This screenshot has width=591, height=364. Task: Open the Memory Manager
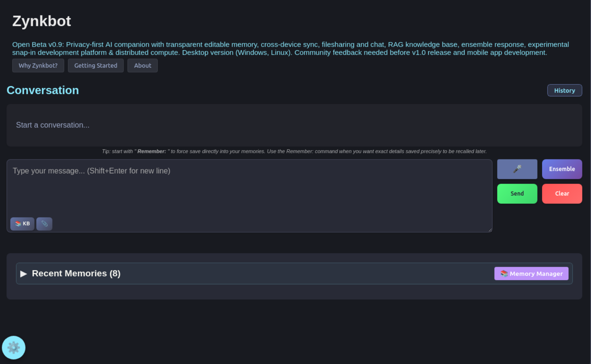click(531, 274)
